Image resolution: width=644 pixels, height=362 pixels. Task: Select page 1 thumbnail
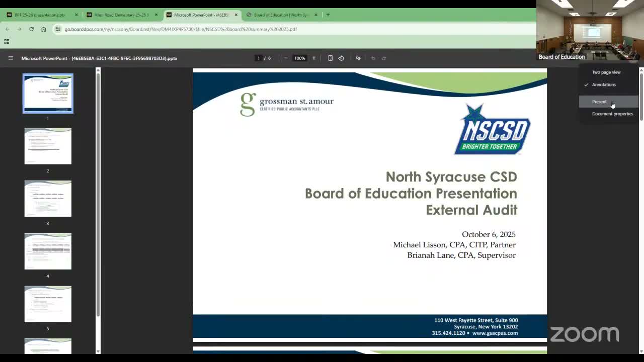point(48,94)
